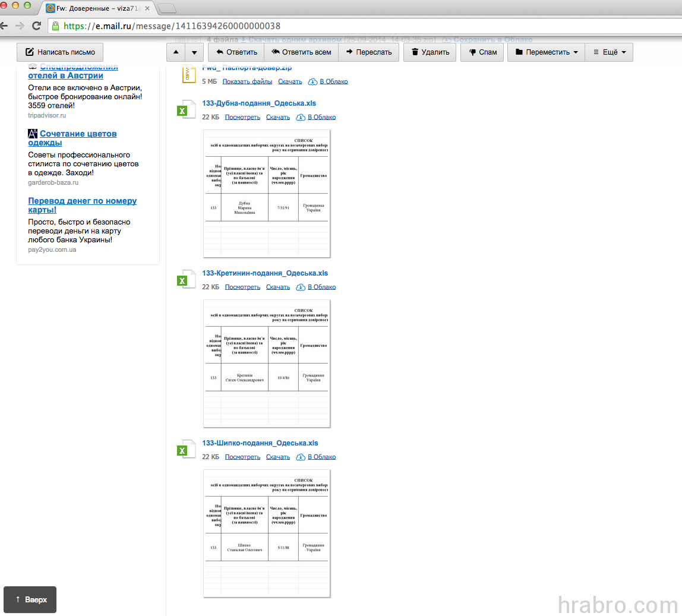Click the Excel icon for 133-Шипко file

pos(185,450)
